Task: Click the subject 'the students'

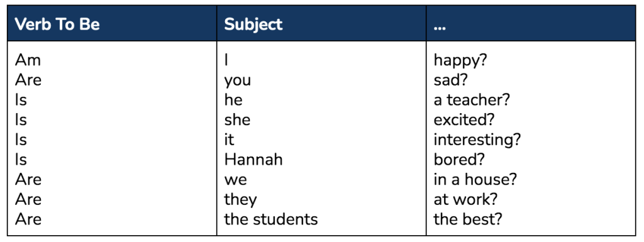Action: coord(271,219)
